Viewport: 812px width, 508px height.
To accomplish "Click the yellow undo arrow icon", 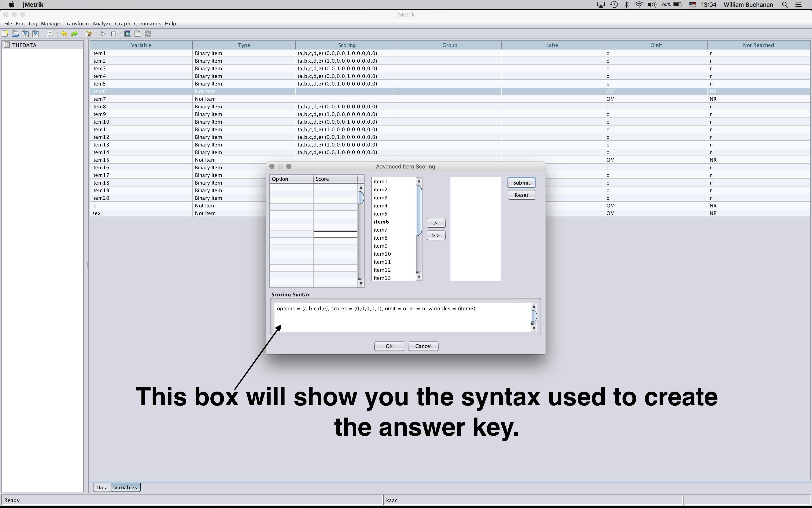I will click(x=64, y=34).
